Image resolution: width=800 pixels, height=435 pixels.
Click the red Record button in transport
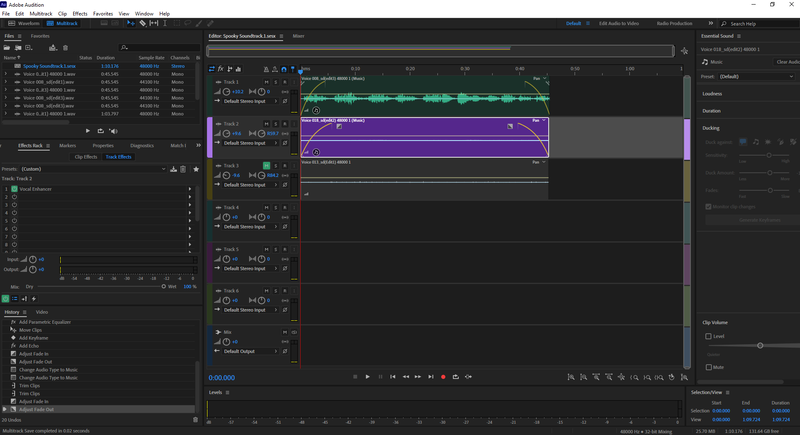point(443,377)
